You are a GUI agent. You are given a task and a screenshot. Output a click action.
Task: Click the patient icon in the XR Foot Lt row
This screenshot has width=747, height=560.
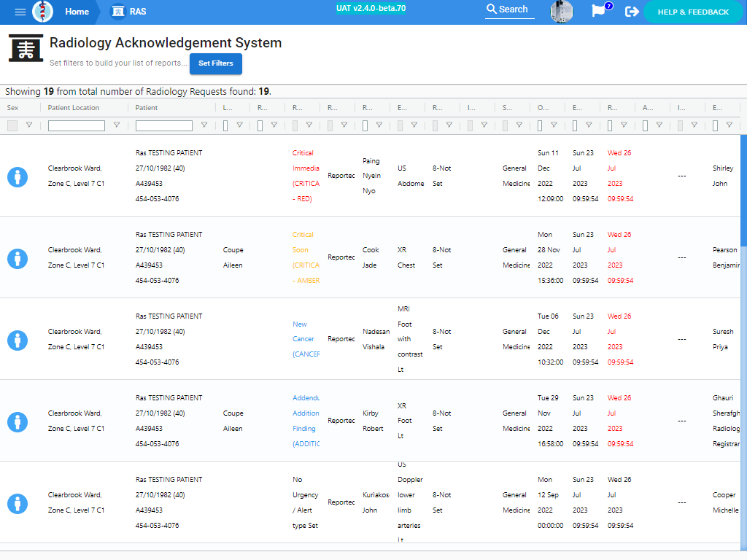pos(18,422)
